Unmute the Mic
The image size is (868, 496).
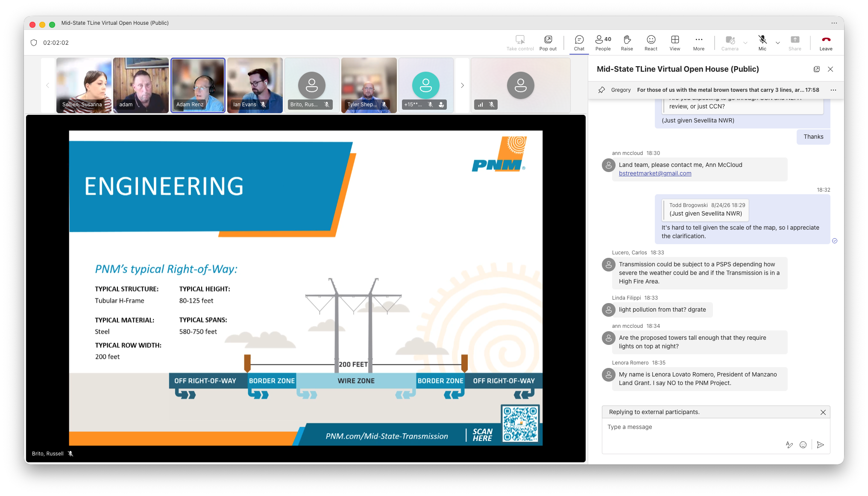click(x=762, y=43)
